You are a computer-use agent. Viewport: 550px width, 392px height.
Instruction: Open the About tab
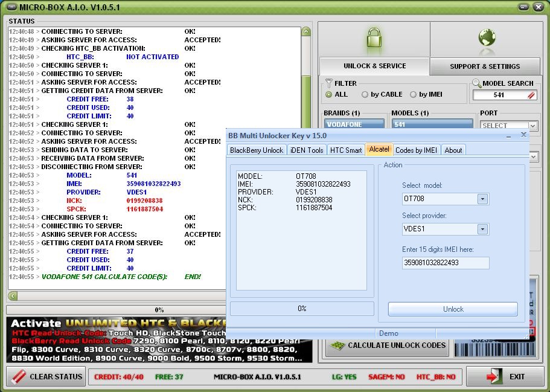[x=453, y=150]
